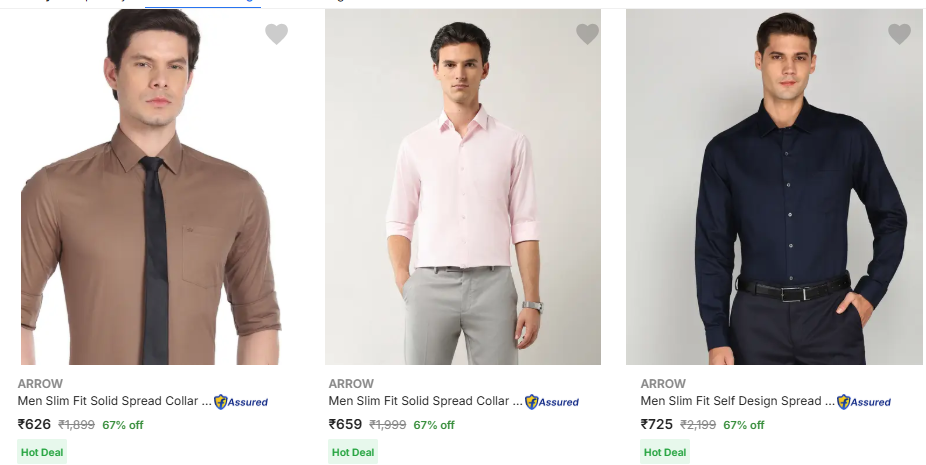This screenshot has width=926, height=465.
Task: Click Hot Deal tag under ₹626 shirt
Action: [x=42, y=452]
